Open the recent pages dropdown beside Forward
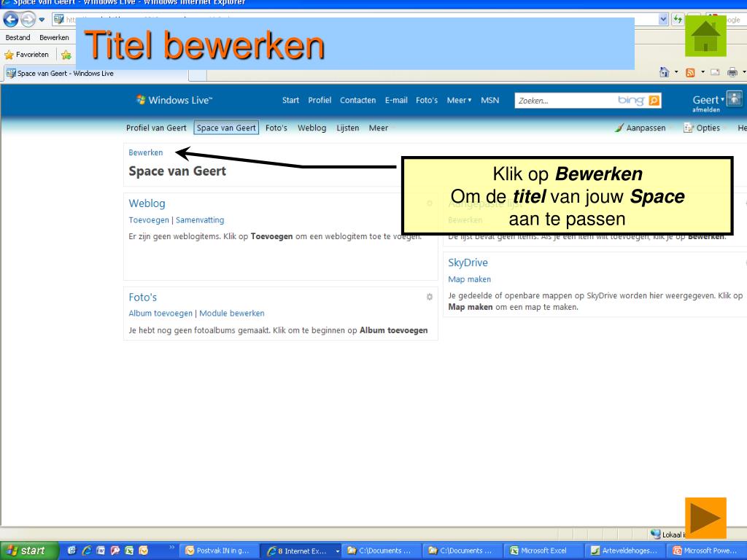This screenshot has height=560, width=747. 42,20
